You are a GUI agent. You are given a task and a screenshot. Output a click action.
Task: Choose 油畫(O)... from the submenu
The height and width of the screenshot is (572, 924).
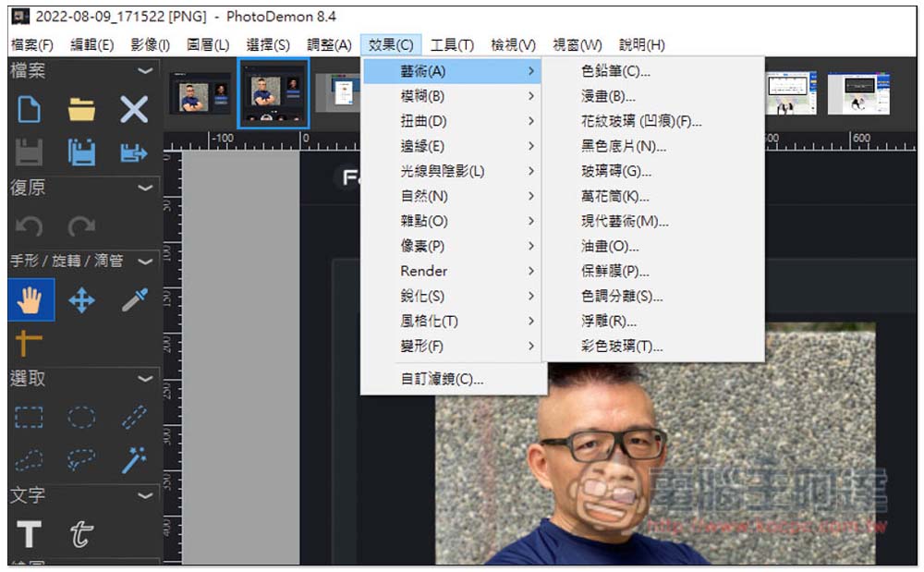tap(610, 247)
